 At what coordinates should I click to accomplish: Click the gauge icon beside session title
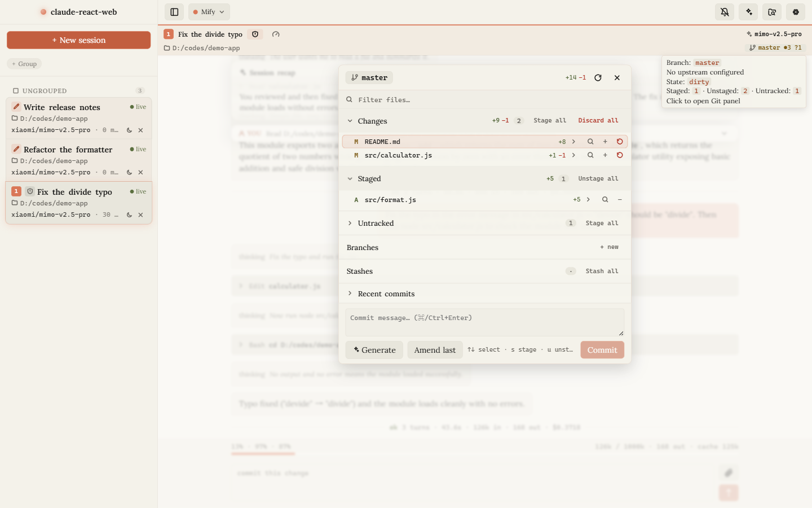[x=276, y=34]
